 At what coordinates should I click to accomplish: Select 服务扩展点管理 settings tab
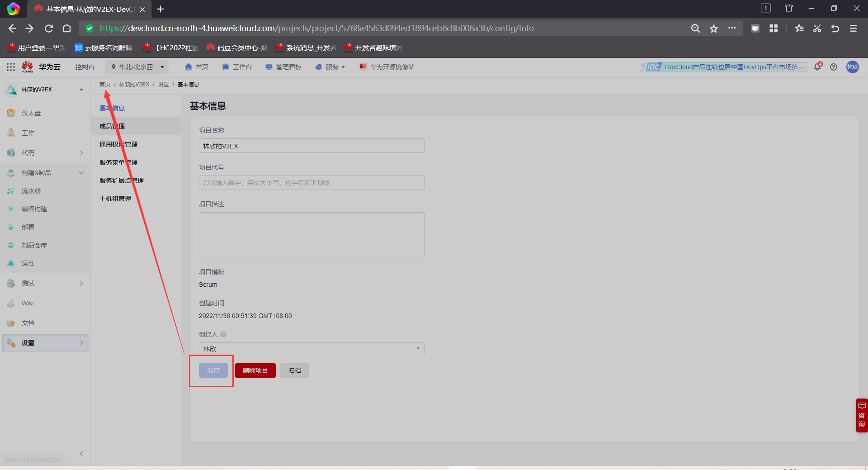122,180
